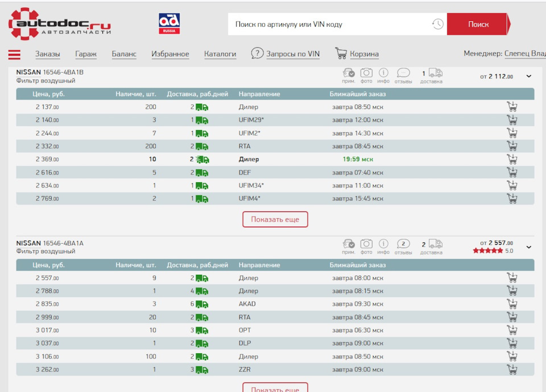This screenshot has height=392, width=546.
Task: Add 3 262.00 ZZR offer to cart
Action: click(x=512, y=369)
